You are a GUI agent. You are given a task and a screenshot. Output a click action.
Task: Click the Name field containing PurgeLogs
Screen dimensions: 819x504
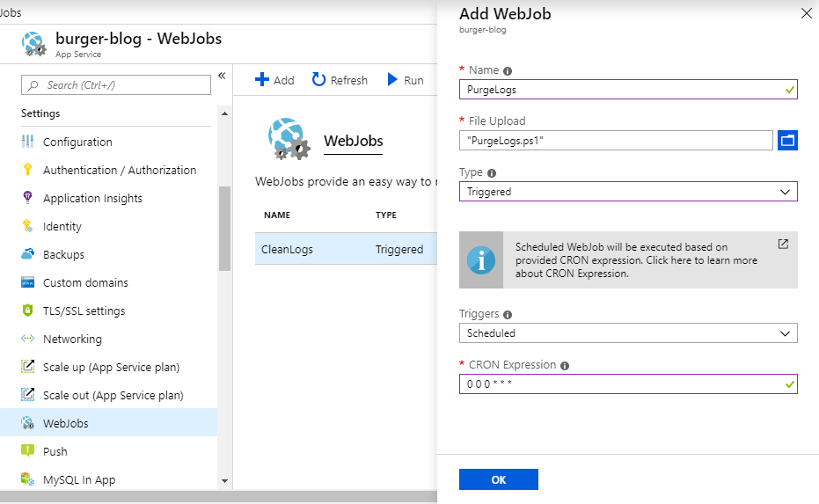628,90
